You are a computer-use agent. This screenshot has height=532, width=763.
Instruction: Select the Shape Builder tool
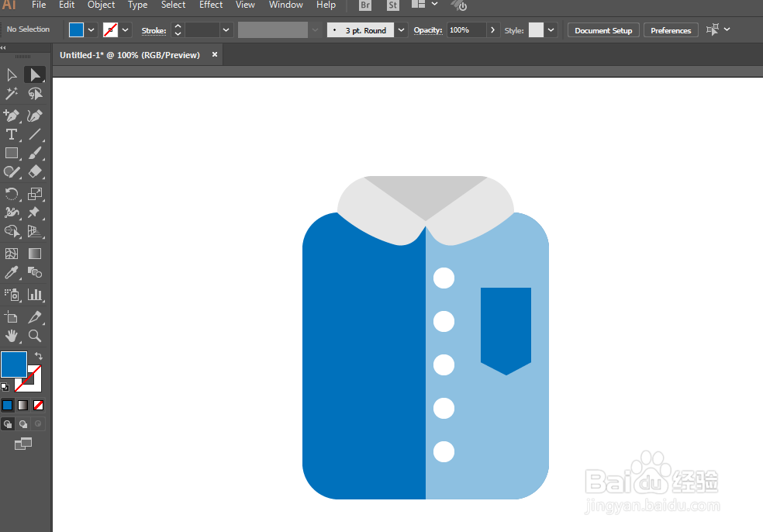(12, 231)
